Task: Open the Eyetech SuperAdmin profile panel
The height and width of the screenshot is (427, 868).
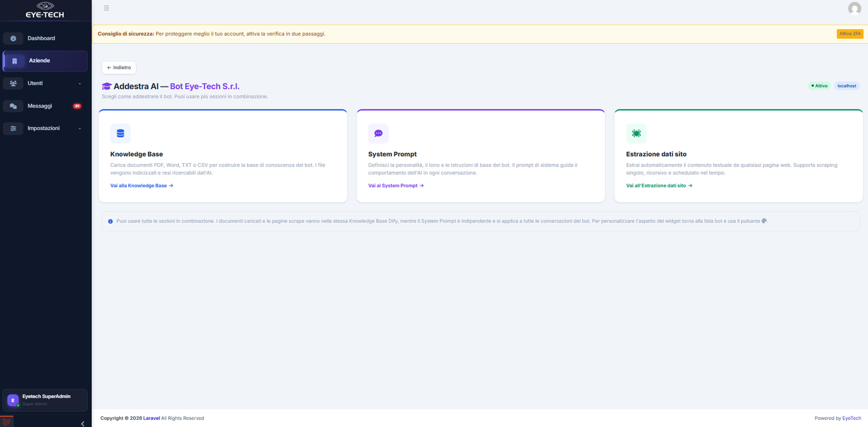Action: (45, 400)
